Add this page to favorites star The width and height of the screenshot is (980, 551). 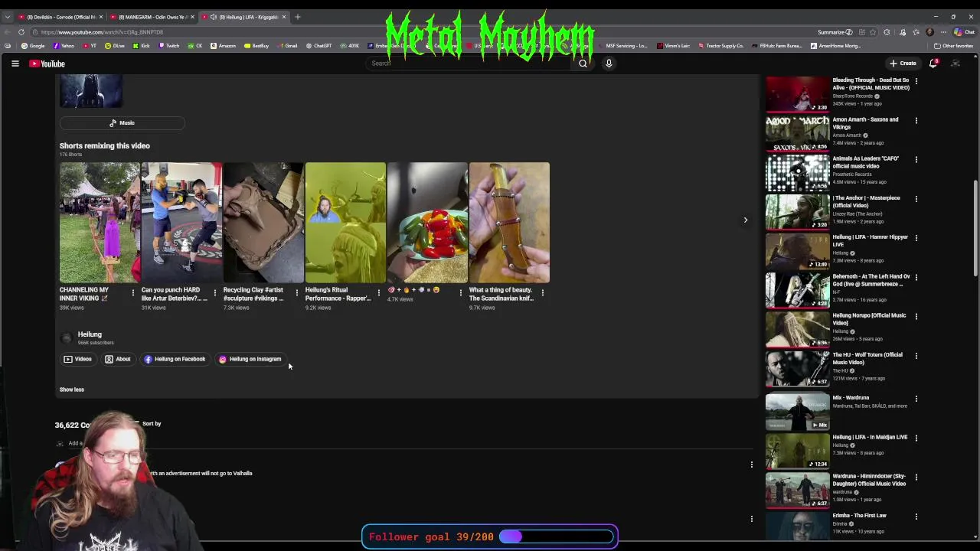point(874,32)
